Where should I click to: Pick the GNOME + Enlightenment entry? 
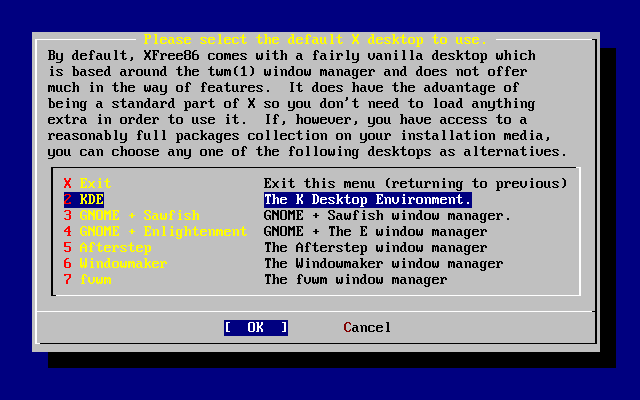coord(163,232)
